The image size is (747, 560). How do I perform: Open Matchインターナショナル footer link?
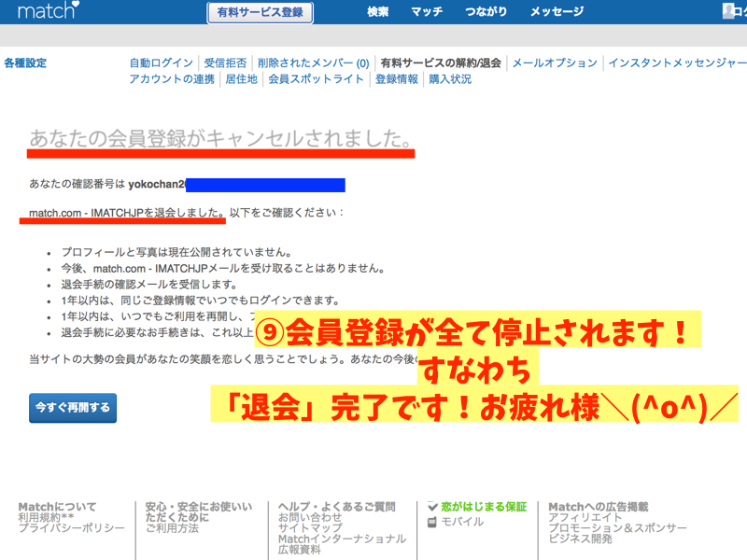(x=342, y=539)
